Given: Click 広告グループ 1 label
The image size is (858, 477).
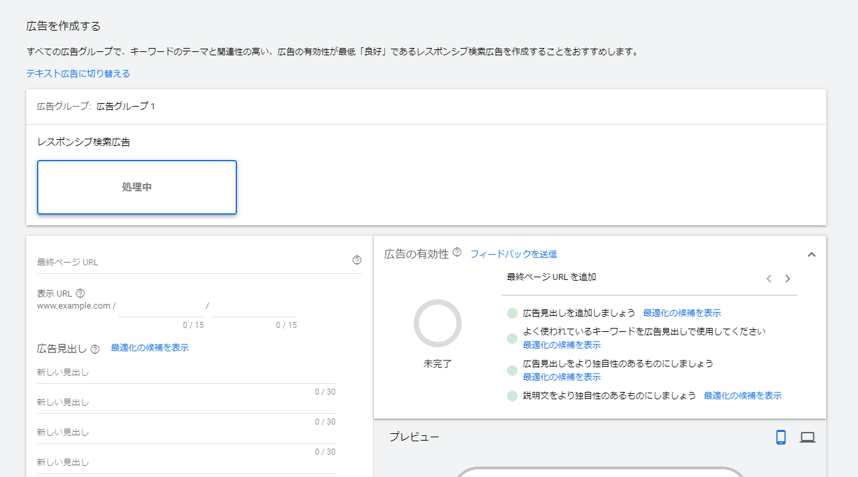Looking at the screenshot, I should (125, 106).
